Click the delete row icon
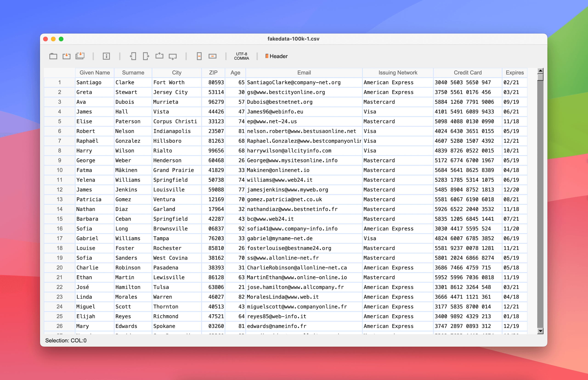588x380 pixels. pos(212,56)
